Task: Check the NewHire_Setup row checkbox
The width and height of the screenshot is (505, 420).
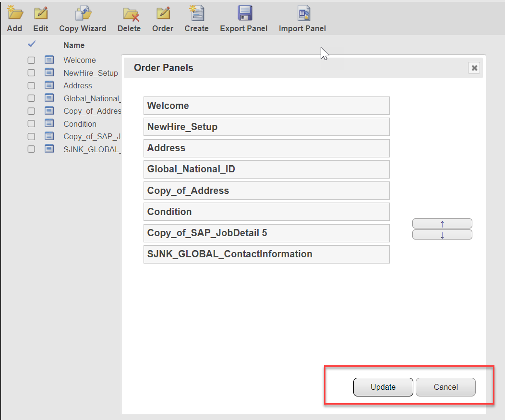Action: tap(31, 73)
